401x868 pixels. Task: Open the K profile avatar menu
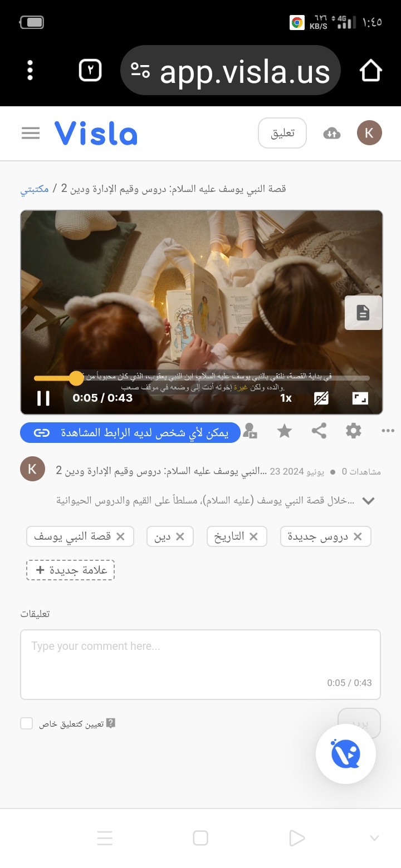coord(369,133)
